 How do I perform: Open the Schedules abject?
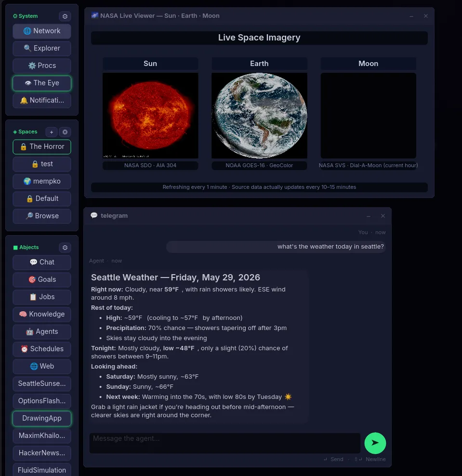pyautogui.click(x=42, y=349)
